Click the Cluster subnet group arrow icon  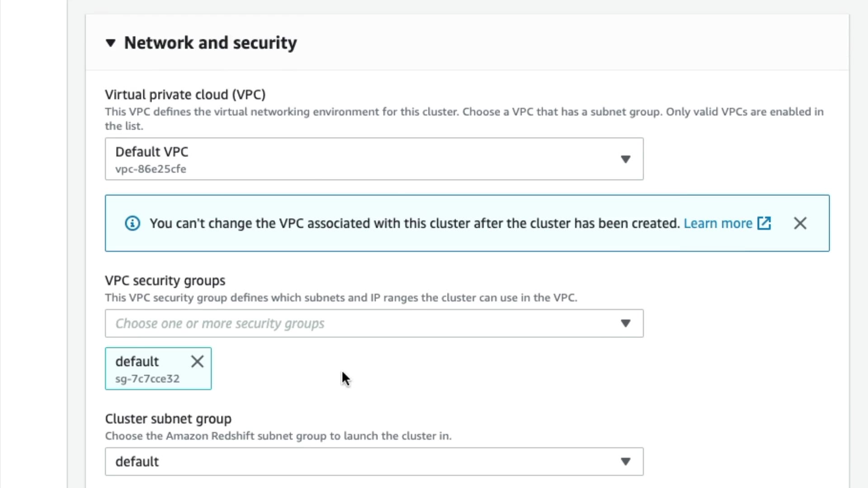[x=625, y=461]
